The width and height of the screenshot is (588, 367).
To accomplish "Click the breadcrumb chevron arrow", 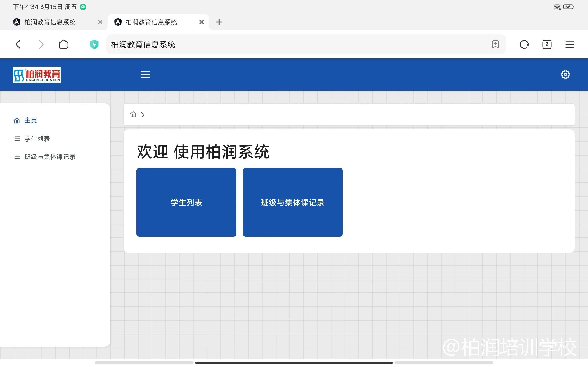I will tap(143, 114).
